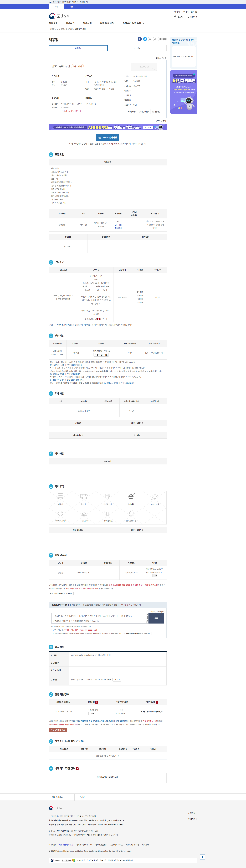Copy embed code via source icon
The height and width of the screenshot is (868, 246).
[155, 39]
